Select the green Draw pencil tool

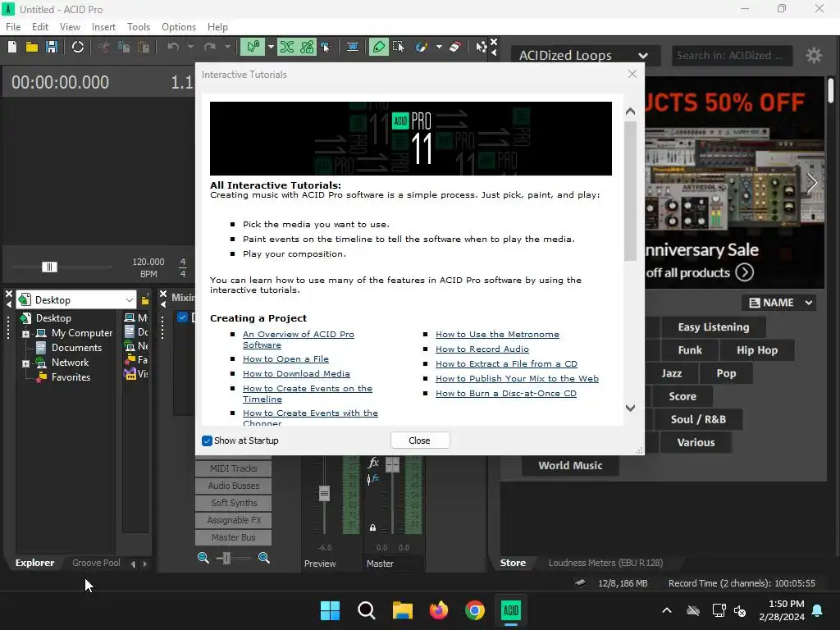378,47
